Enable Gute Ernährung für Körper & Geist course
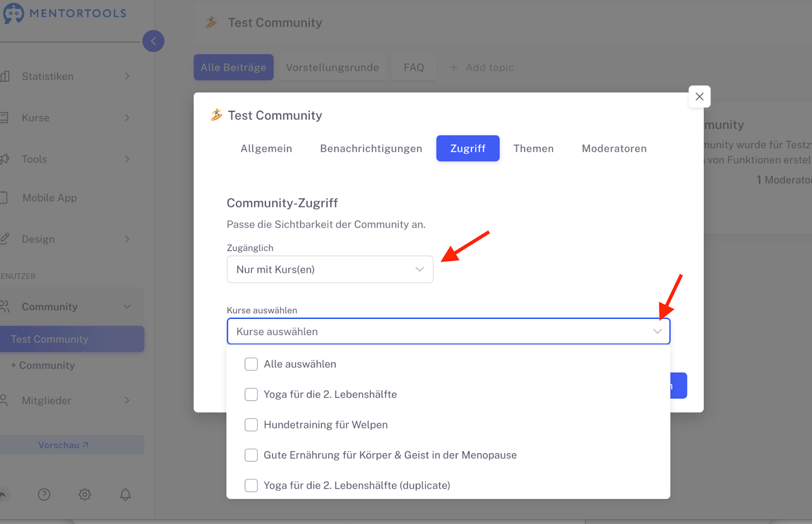812x524 pixels. pos(251,455)
